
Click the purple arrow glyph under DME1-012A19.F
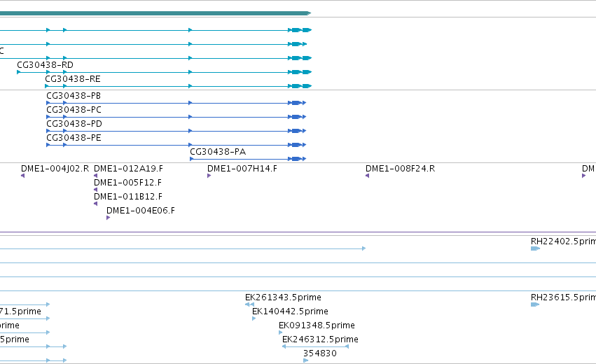click(x=95, y=176)
